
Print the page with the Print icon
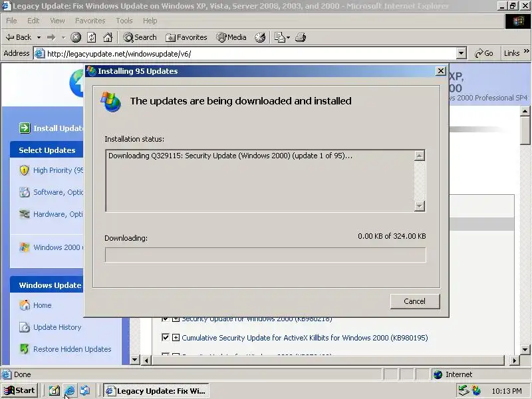point(301,37)
